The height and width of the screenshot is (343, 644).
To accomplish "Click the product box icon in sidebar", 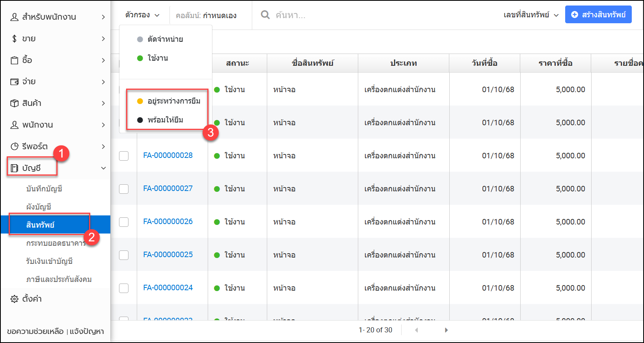I will (15, 103).
